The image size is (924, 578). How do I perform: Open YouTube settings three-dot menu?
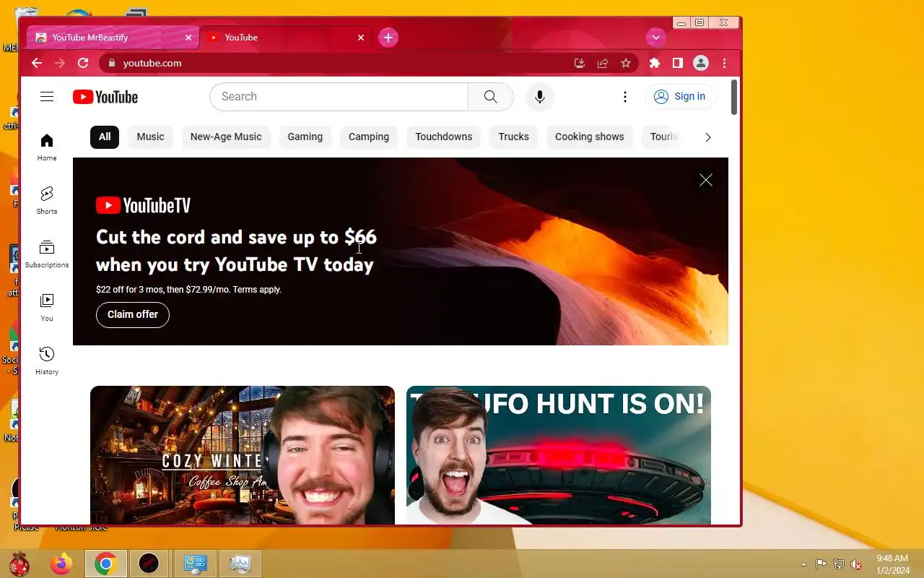(x=625, y=97)
